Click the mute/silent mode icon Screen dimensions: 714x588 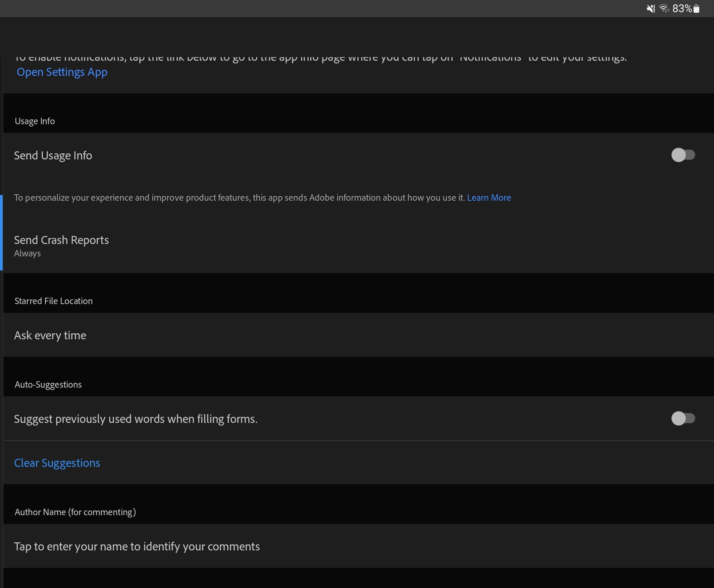point(651,8)
